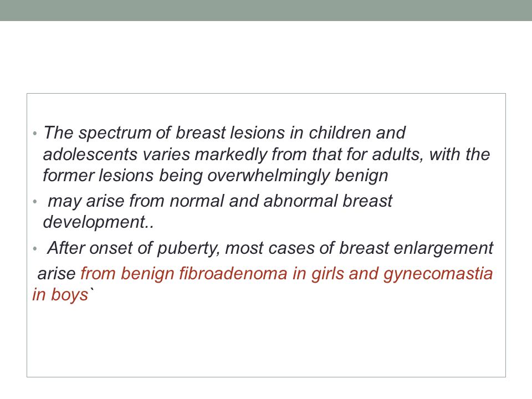Click the first bullet point marker
532x399 pixels.
[x=34, y=134]
